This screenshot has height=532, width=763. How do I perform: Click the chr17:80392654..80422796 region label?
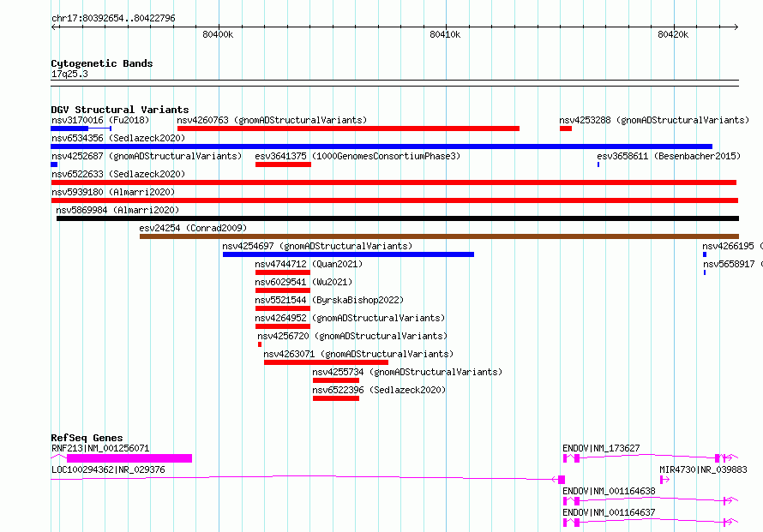tap(113, 18)
